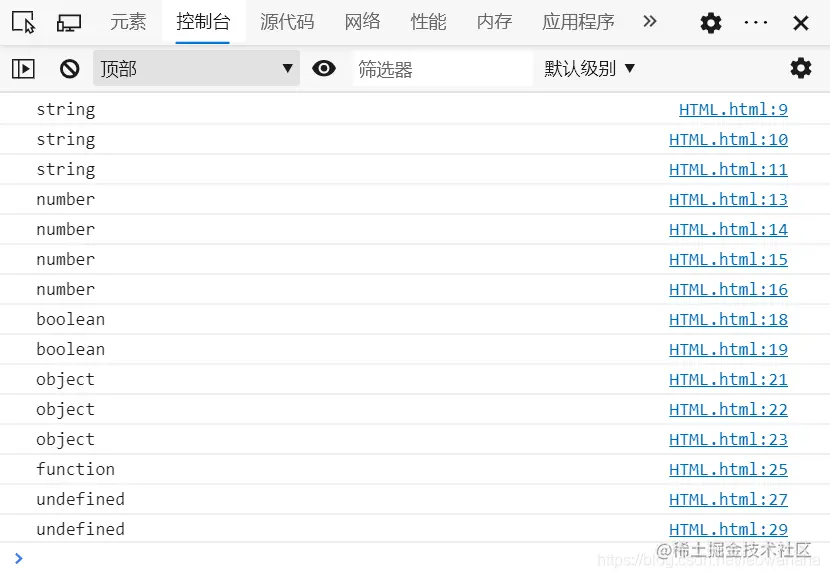Open source link HTML.html:13
The width and height of the screenshot is (830, 578).
point(728,200)
